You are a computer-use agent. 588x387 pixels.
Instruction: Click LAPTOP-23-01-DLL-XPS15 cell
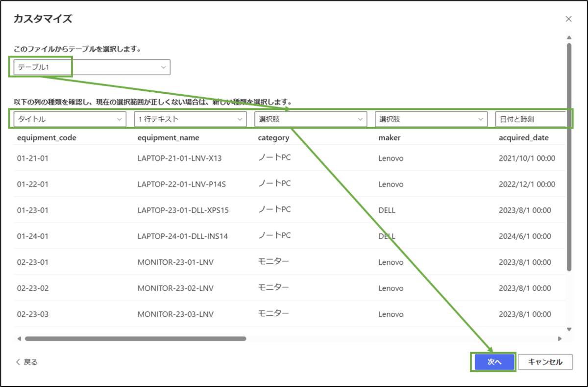(183, 210)
